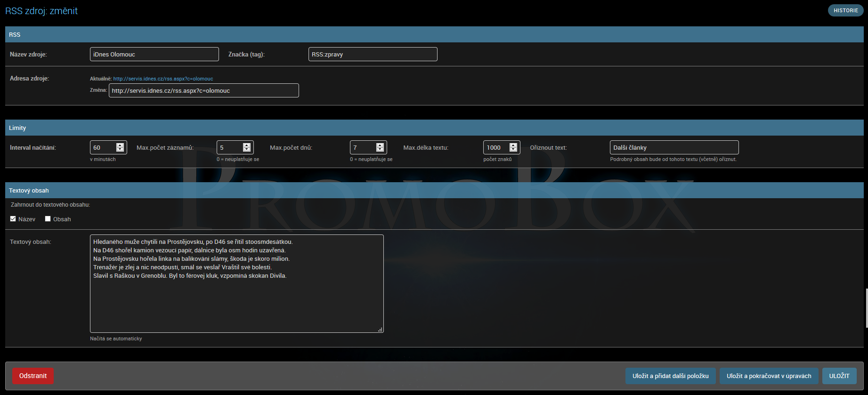This screenshot has width=868, height=395.
Task: Increase the Interval načítání value
Action: pyautogui.click(x=120, y=145)
